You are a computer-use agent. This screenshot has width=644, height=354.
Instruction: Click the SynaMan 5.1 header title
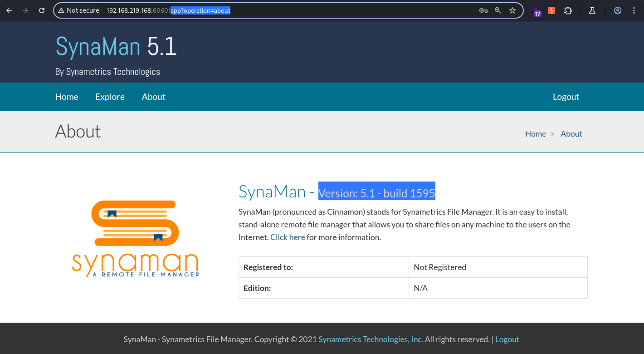point(116,46)
